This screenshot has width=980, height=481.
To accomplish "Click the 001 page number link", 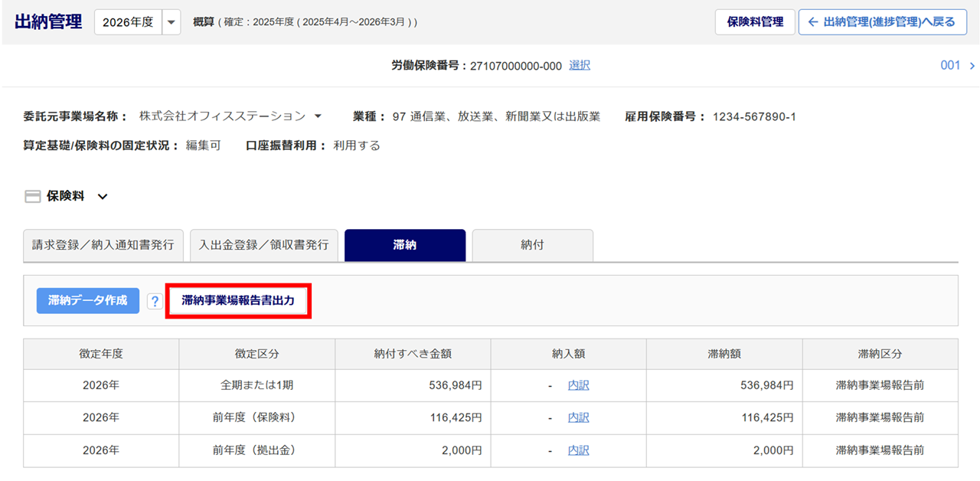I will [949, 66].
